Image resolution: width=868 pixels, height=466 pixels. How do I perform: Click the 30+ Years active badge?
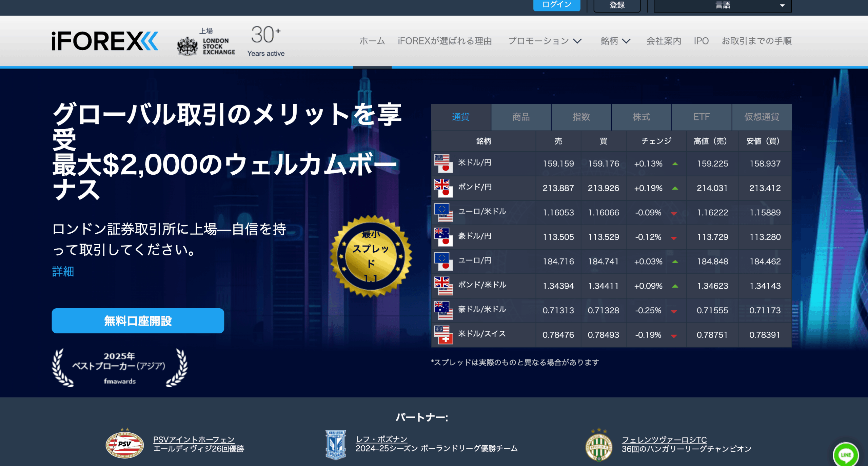pyautogui.click(x=266, y=41)
